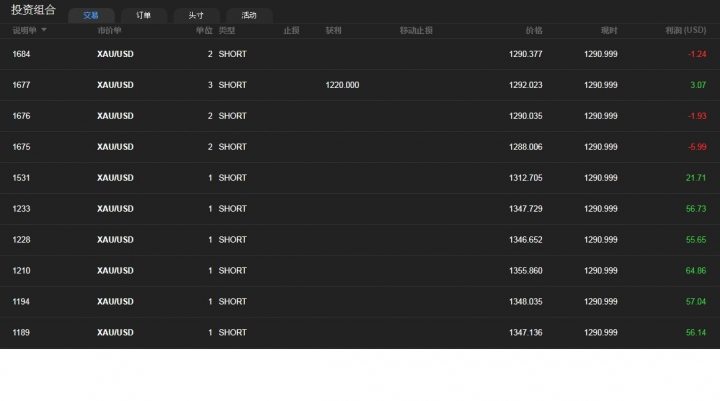720x401 pixels.
Task: Sort by 价格 column header
Action: pyautogui.click(x=533, y=30)
